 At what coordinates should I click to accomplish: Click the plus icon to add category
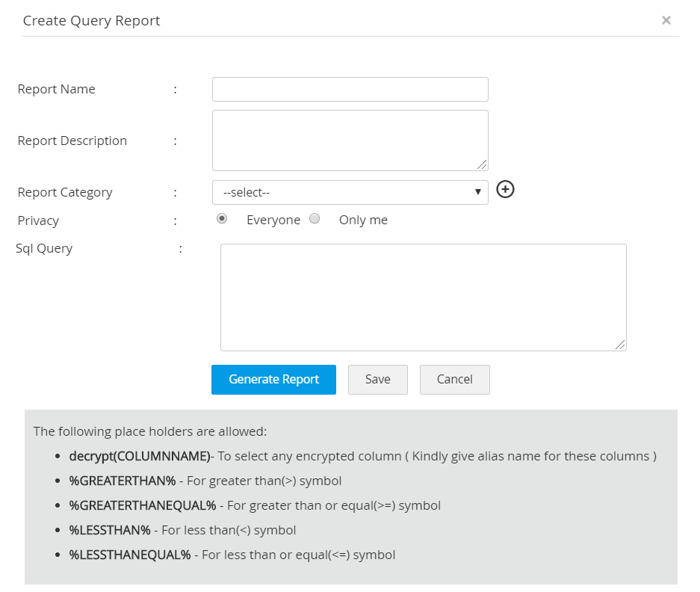click(506, 190)
